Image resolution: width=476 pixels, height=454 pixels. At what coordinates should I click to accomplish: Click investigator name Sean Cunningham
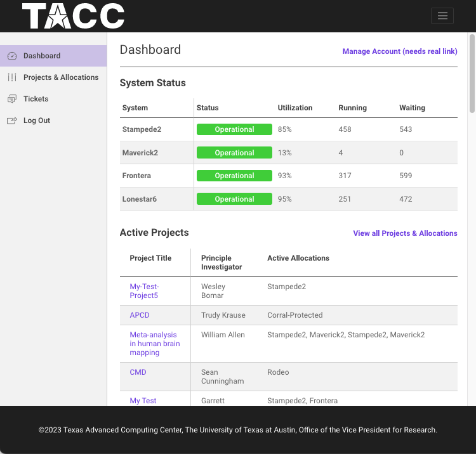click(x=223, y=377)
